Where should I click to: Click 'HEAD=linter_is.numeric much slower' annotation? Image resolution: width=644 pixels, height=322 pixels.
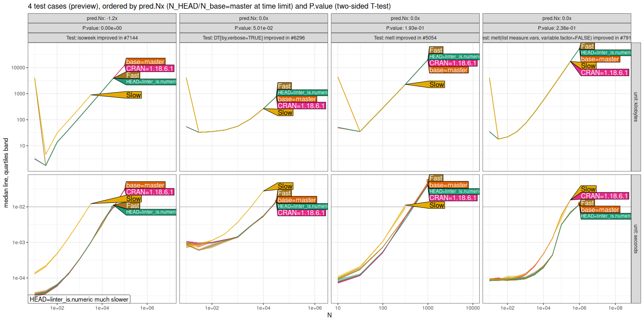79,299
